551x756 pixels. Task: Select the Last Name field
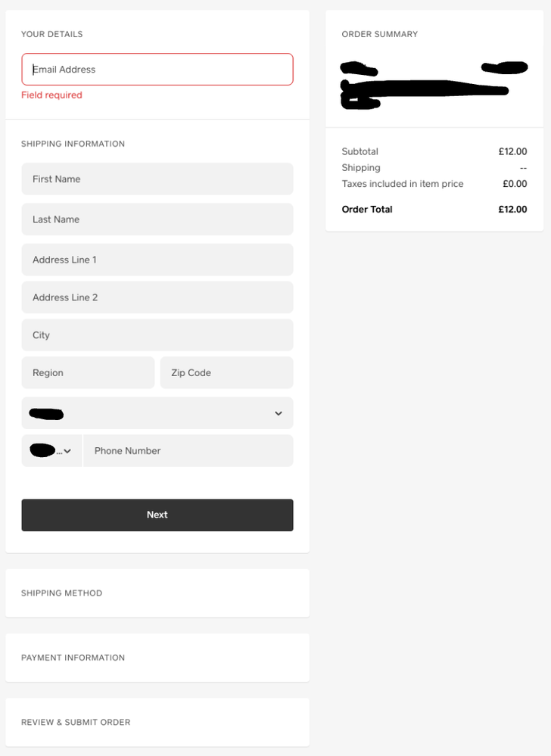157,219
